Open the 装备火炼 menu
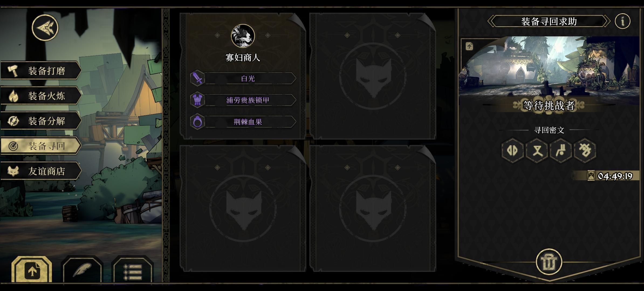644x291 pixels. [x=41, y=96]
